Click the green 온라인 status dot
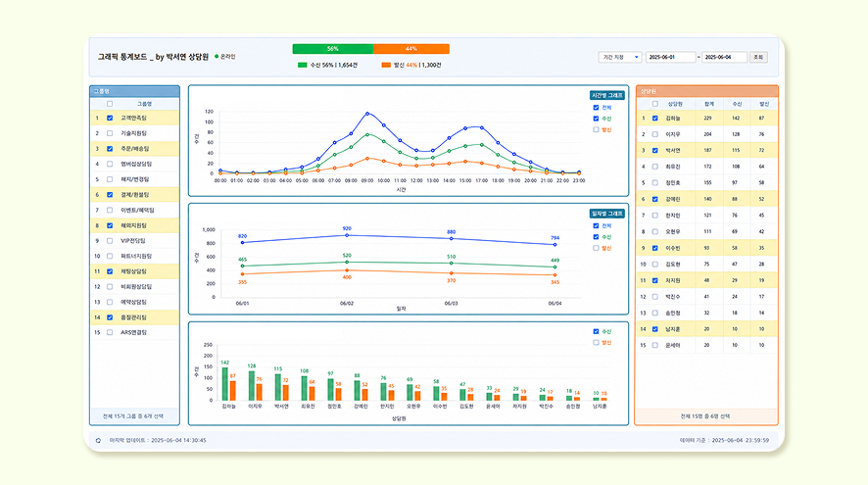This screenshot has height=485, width=868. 217,57
